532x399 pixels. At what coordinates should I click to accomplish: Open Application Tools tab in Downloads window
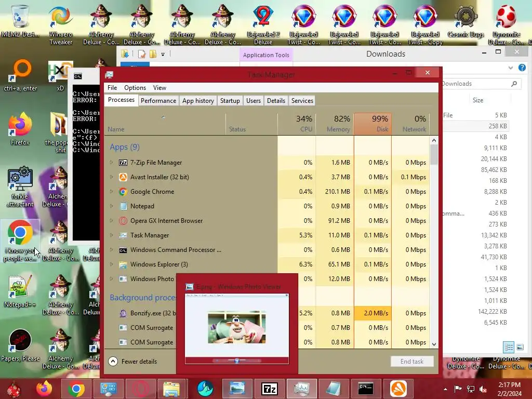click(x=266, y=55)
